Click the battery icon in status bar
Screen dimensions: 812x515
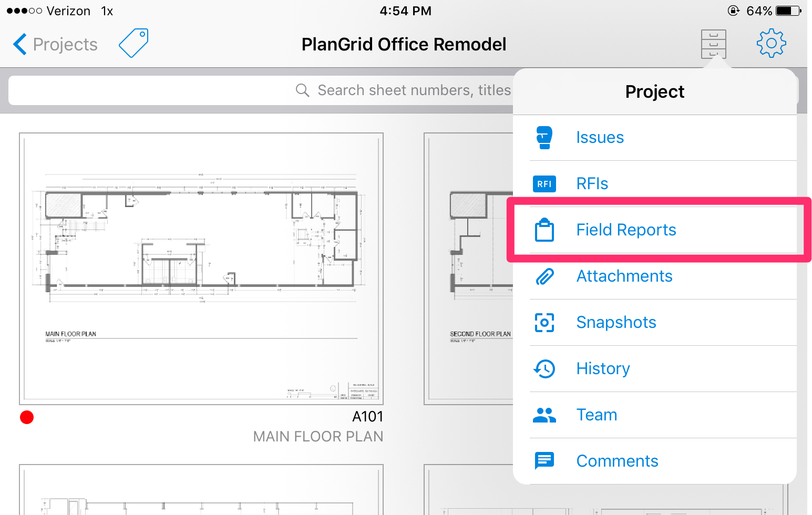point(788,11)
